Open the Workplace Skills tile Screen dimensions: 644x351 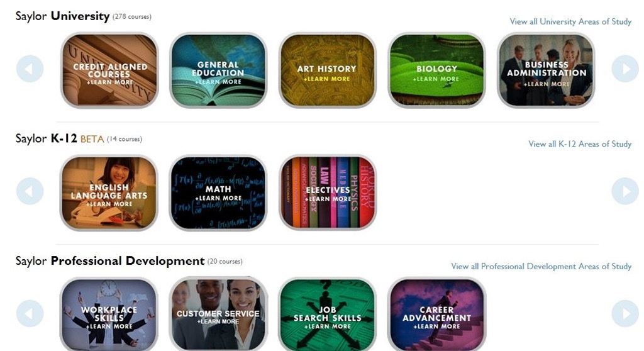pyautogui.click(x=109, y=315)
